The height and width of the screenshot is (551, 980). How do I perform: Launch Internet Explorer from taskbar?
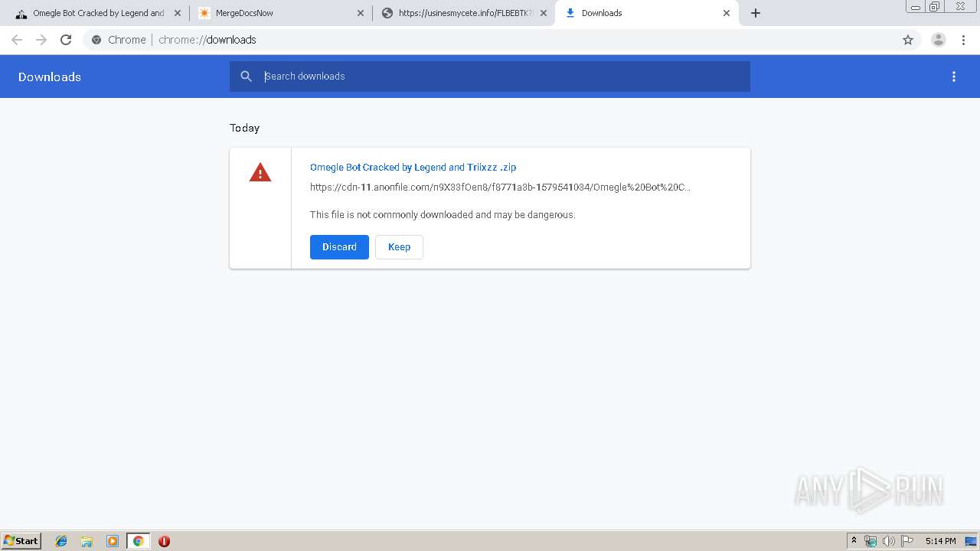click(x=61, y=541)
